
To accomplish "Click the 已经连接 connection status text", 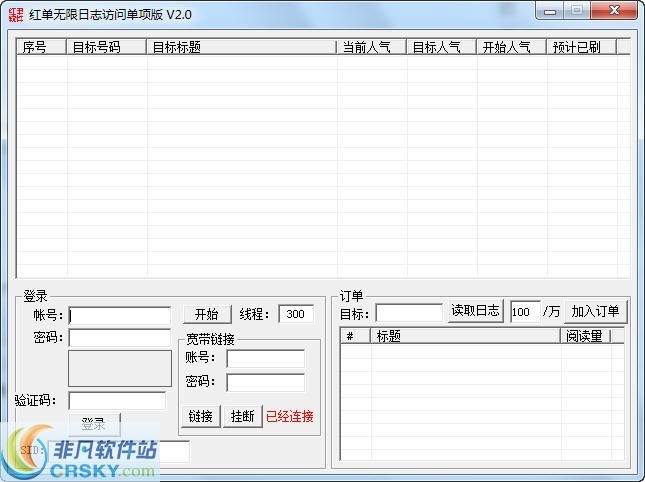I will coord(290,417).
